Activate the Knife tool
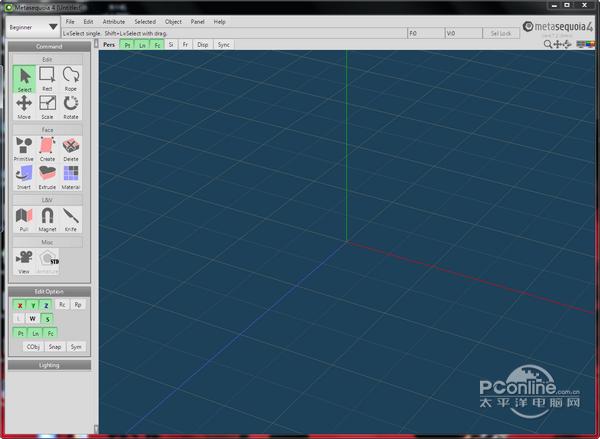This screenshot has width=600, height=439. pyautogui.click(x=71, y=220)
